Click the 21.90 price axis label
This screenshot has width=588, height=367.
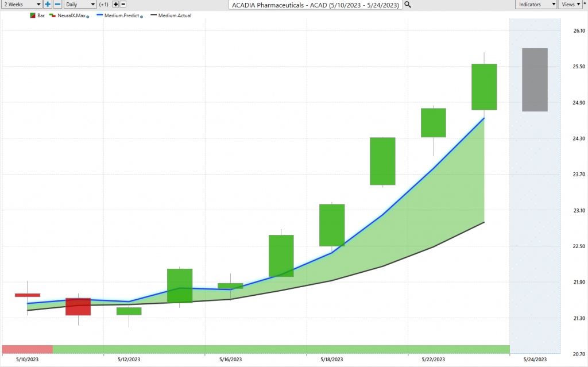pyautogui.click(x=579, y=282)
